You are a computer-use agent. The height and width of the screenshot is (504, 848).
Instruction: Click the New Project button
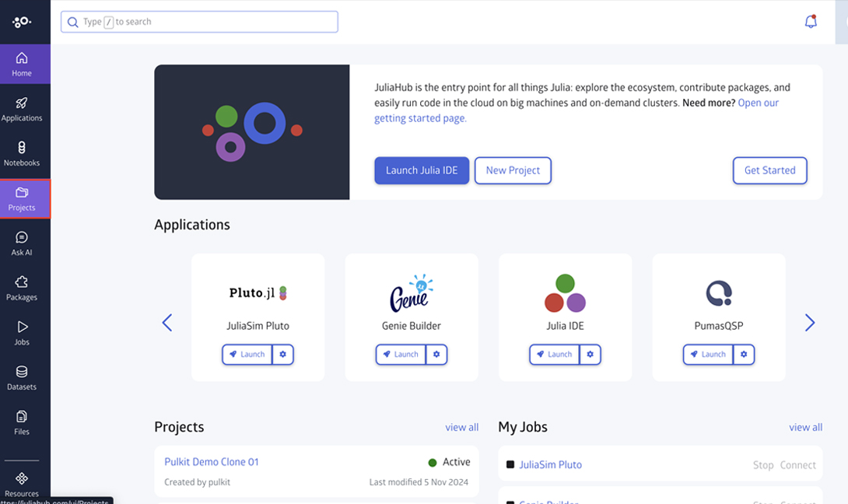tap(513, 171)
